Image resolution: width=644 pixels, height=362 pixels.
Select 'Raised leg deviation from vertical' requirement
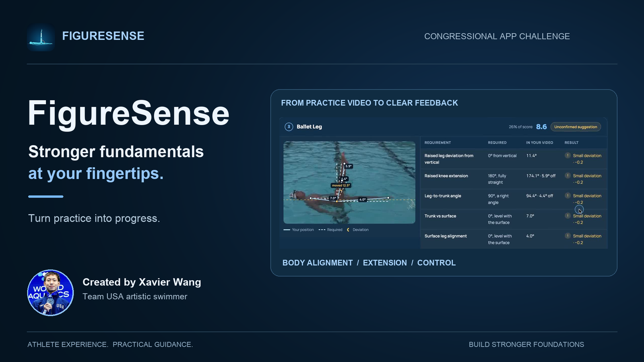(x=449, y=159)
